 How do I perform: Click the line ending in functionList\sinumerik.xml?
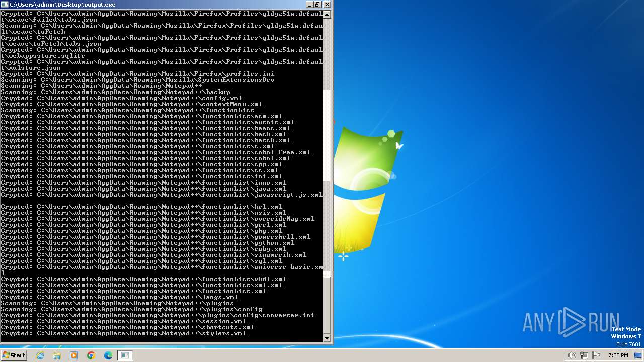(x=153, y=255)
